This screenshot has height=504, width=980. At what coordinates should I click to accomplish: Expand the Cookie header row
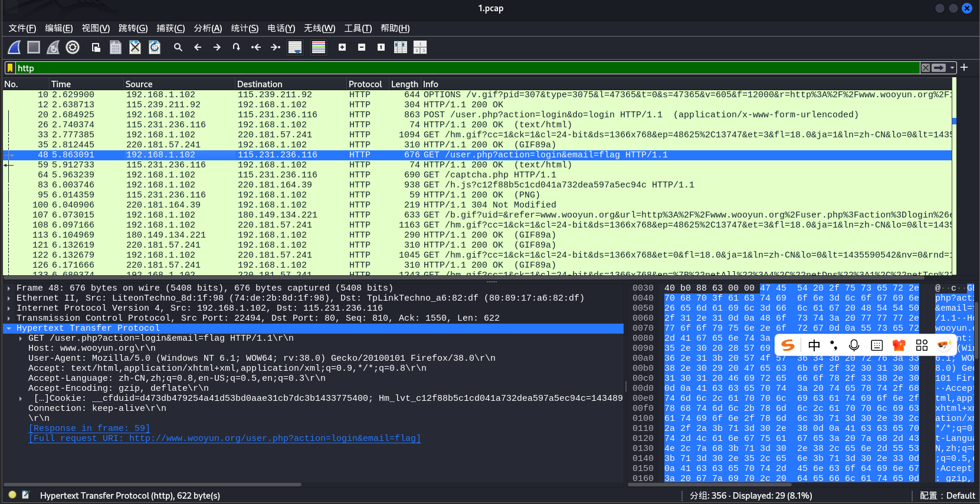point(21,398)
